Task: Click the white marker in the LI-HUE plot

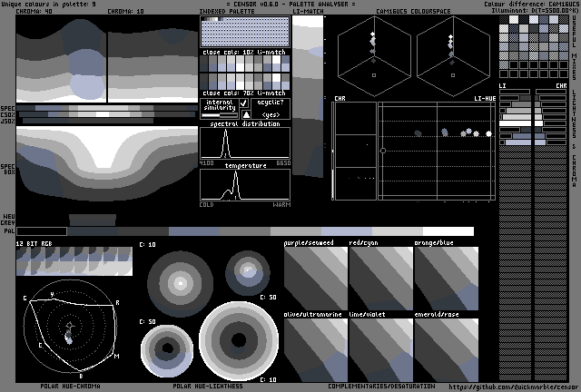Action: coord(489,133)
